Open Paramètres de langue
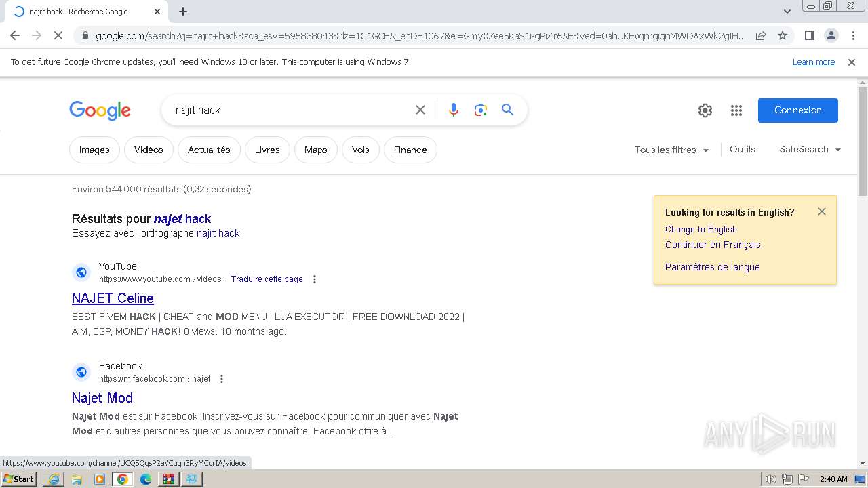 [712, 267]
